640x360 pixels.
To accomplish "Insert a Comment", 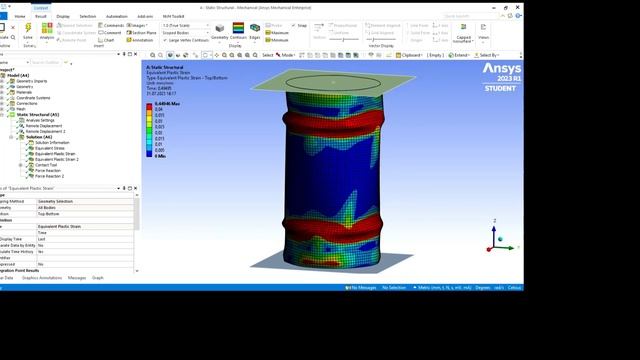I will (110, 33).
